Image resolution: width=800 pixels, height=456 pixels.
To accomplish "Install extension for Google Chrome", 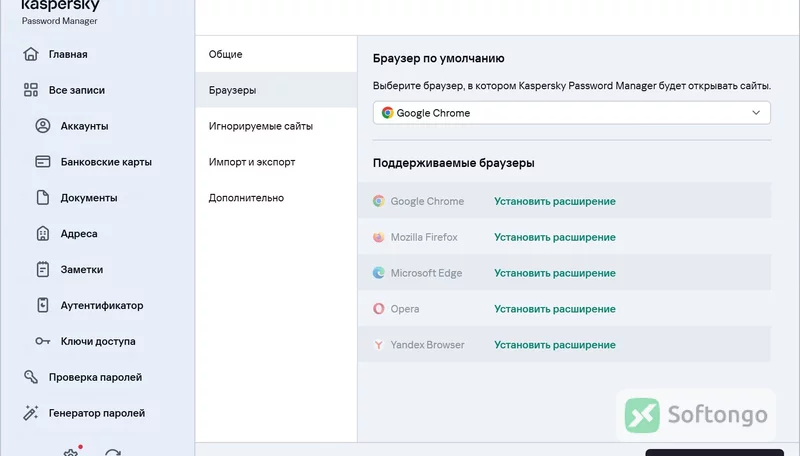I will point(555,201).
